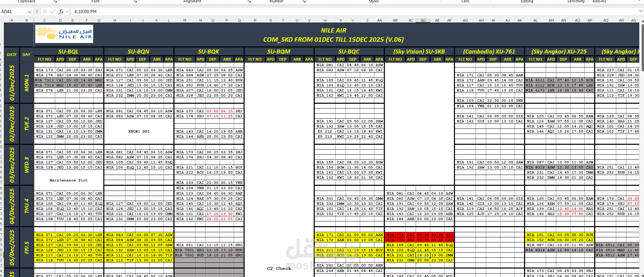644x277 pixels.
Task: Click the THU.4 day cell
Action: pyautogui.click(x=26, y=206)
